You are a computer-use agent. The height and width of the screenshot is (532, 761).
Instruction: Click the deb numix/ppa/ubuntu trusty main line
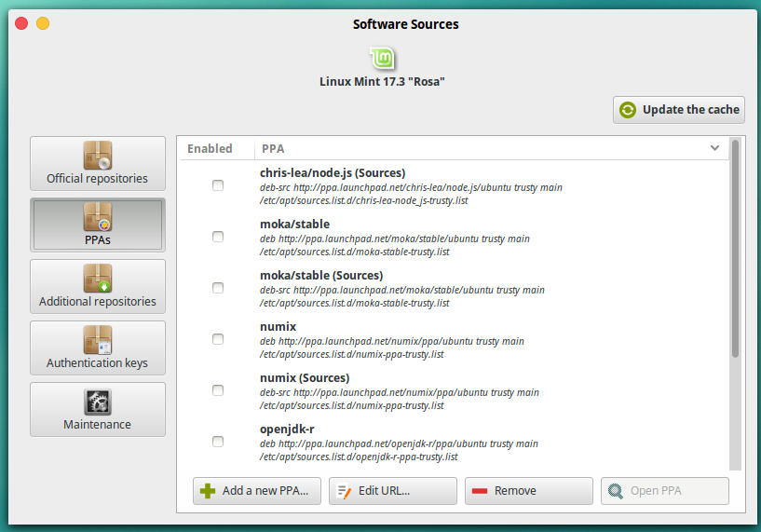click(391, 341)
